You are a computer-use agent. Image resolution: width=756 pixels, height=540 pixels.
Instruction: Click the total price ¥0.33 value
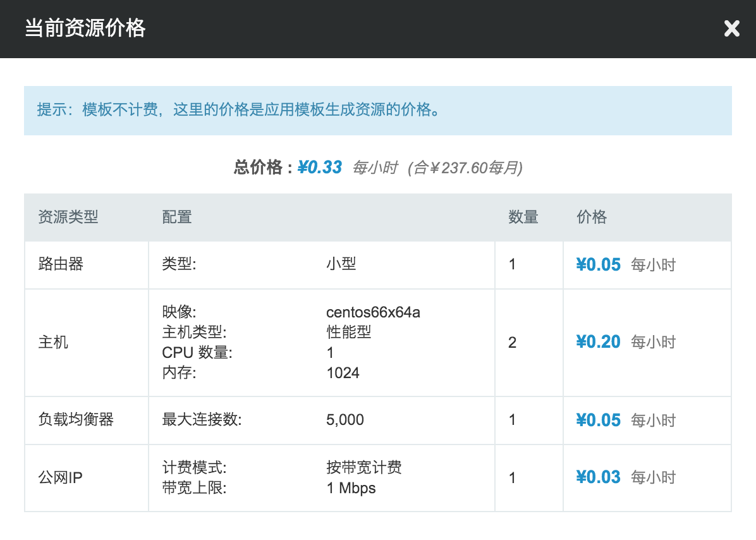tap(320, 168)
